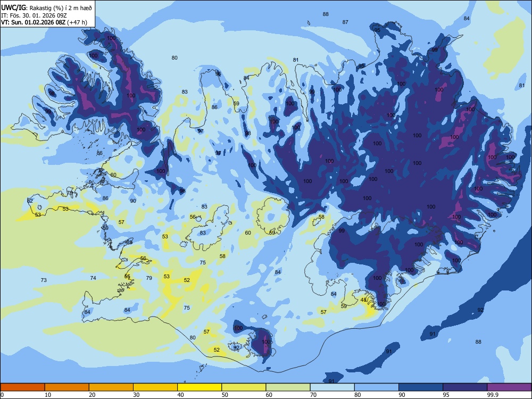This screenshot has height=399, width=532.
Task: Select the amber 20–30 legend color band
Action: tap(111, 387)
